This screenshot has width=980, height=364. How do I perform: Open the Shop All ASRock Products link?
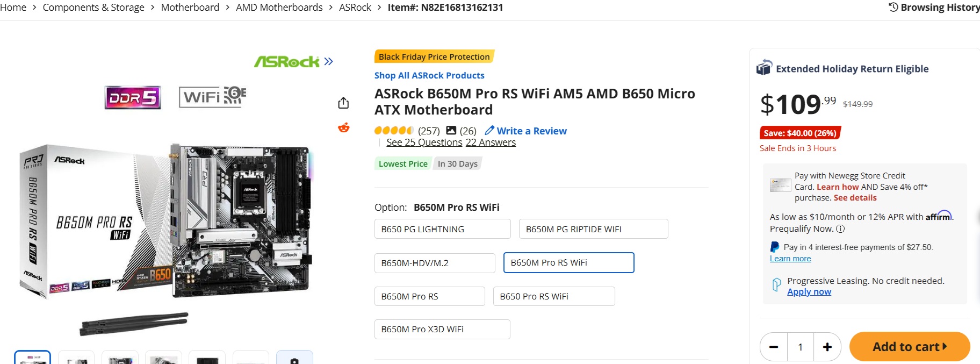(x=429, y=75)
